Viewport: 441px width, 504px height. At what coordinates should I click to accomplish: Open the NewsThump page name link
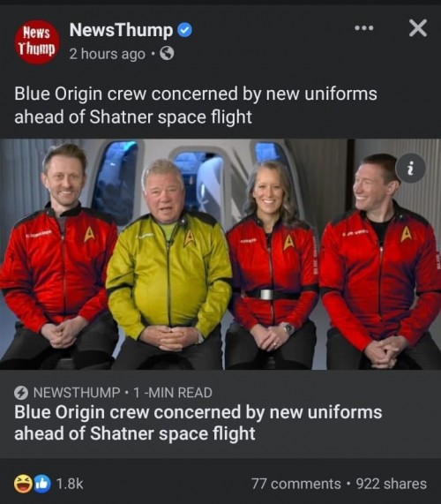[121, 30]
